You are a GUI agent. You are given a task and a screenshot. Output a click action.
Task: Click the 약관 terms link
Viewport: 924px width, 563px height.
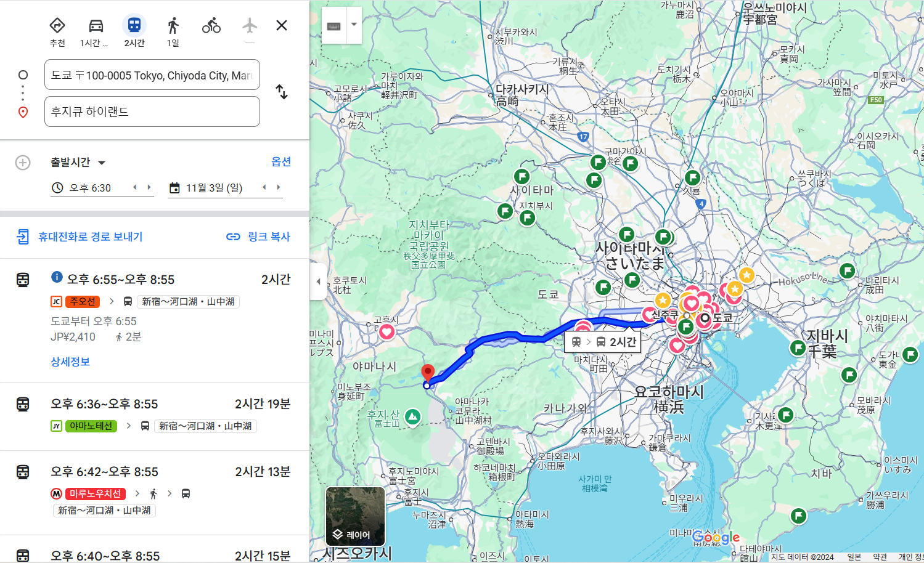(880, 557)
